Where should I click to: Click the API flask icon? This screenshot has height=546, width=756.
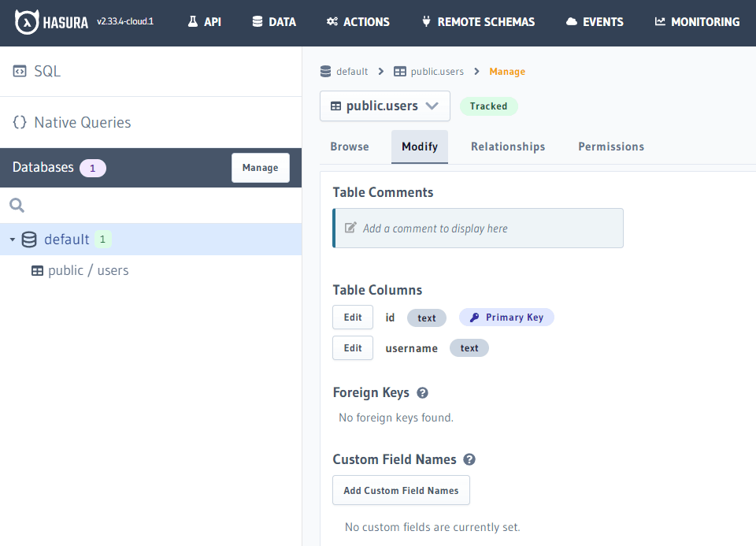[x=193, y=22]
